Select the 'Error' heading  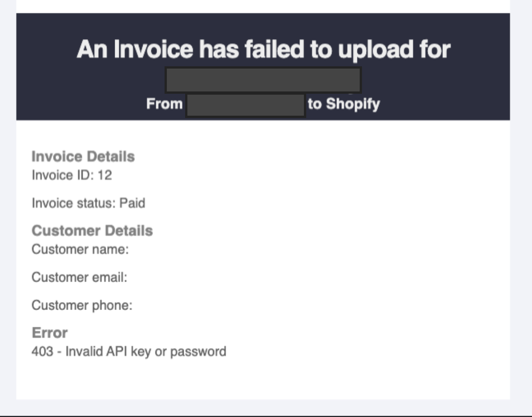(49, 332)
